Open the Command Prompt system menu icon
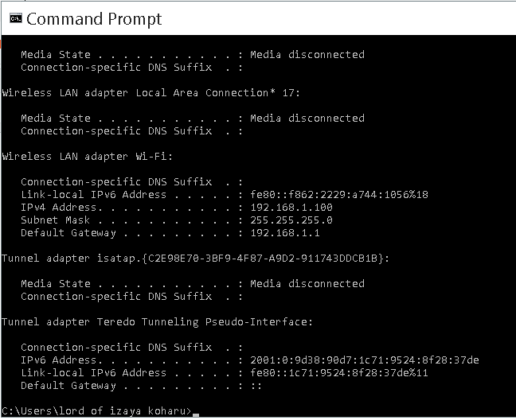Image resolution: width=516 pixels, height=420 pixels. pos(15,18)
